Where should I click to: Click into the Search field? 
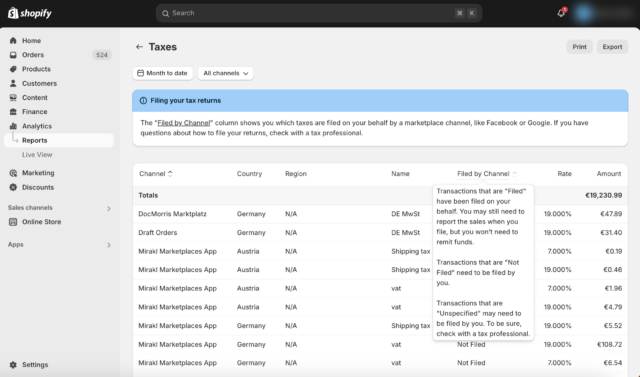pyautogui.click(x=318, y=13)
